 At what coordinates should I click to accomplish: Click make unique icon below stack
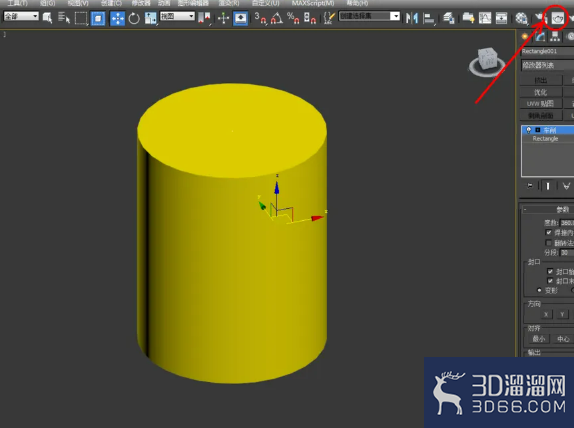[x=566, y=186]
